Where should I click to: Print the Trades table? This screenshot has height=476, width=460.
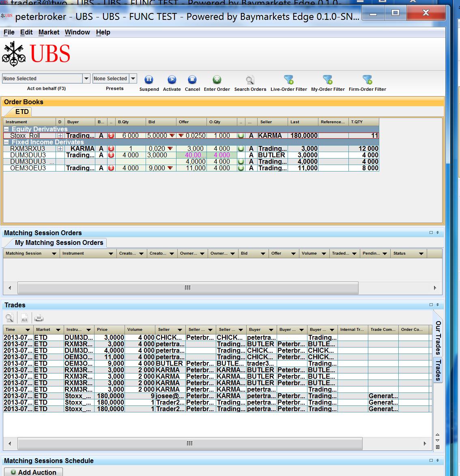39,318
